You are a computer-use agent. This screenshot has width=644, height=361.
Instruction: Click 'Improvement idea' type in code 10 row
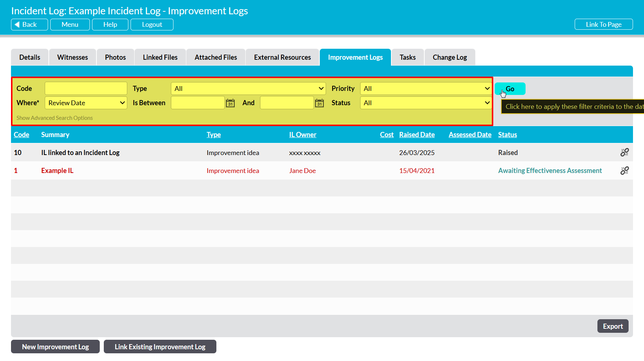[233, 152]
